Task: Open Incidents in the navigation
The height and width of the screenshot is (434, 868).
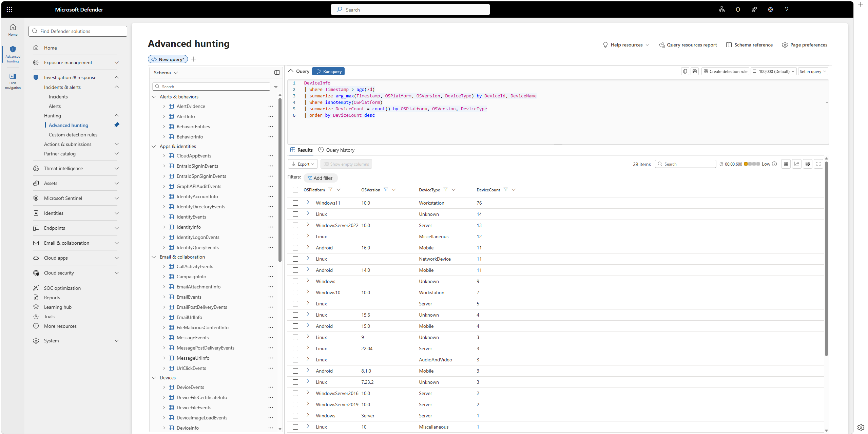Action: pyautogui.click(x=58, y=97)
